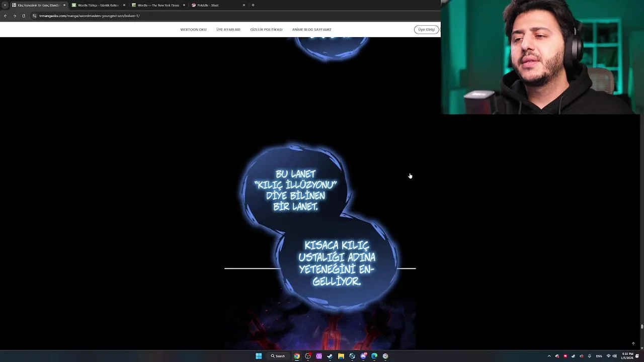Open ANİME BLOG SAYFAMIZ link

(x=311, y=30)
